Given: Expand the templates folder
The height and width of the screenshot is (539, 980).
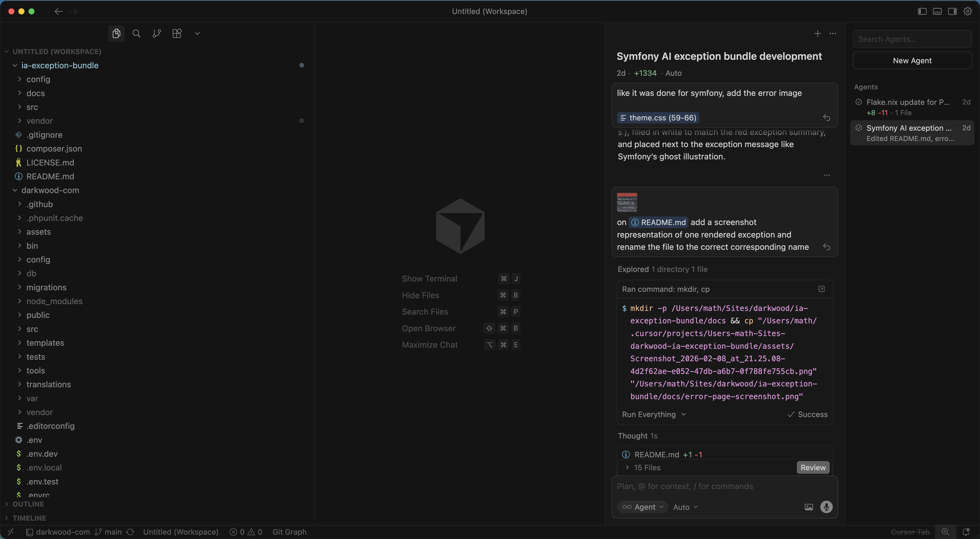Looking at the screenshot, I should [45, 343].
